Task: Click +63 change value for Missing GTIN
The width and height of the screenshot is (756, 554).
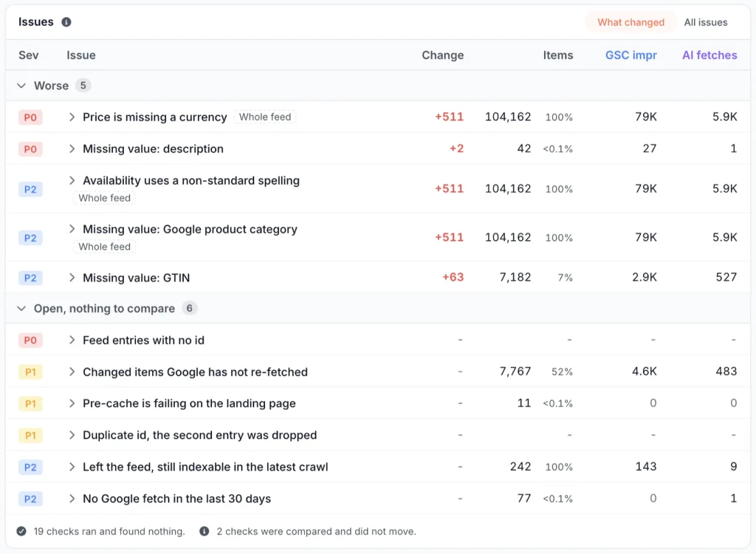Action: [x=453, y=278]
